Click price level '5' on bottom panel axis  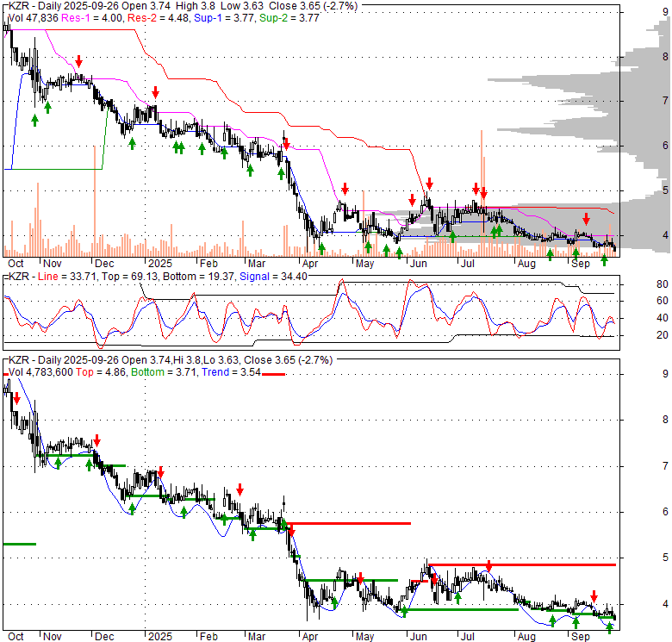click(665, 558)
